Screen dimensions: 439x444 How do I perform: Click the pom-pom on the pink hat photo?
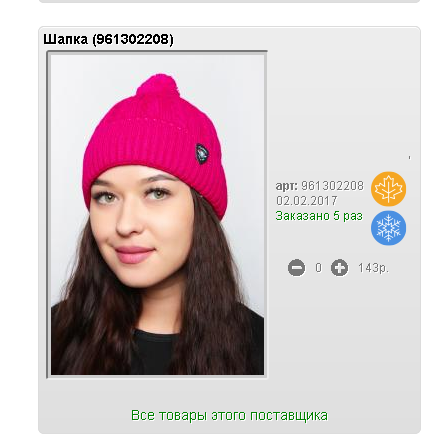point(158,85)
